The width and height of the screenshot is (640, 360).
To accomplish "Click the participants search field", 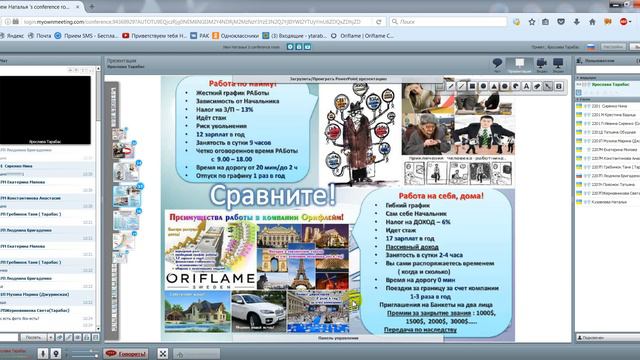I will click(x=608, y=70).
